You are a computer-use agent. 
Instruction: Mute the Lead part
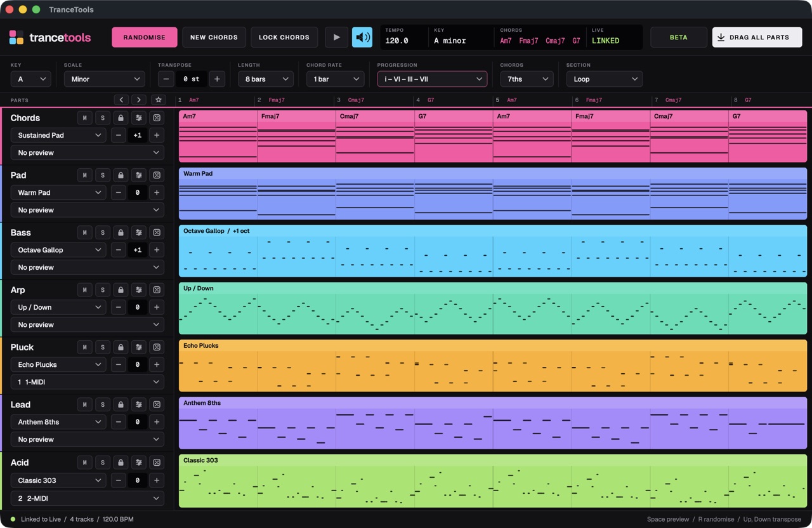(x=84, y=404)
